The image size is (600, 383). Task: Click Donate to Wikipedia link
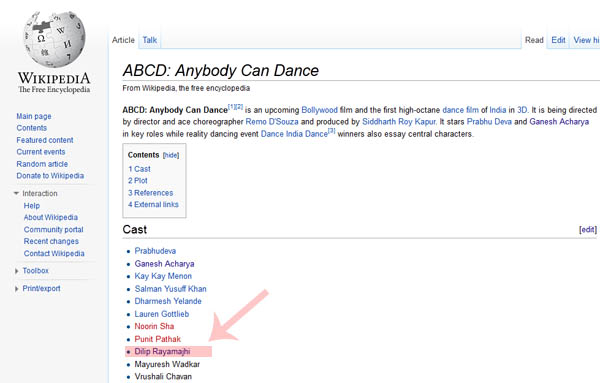pyautogui.click(x=50, y=176)
